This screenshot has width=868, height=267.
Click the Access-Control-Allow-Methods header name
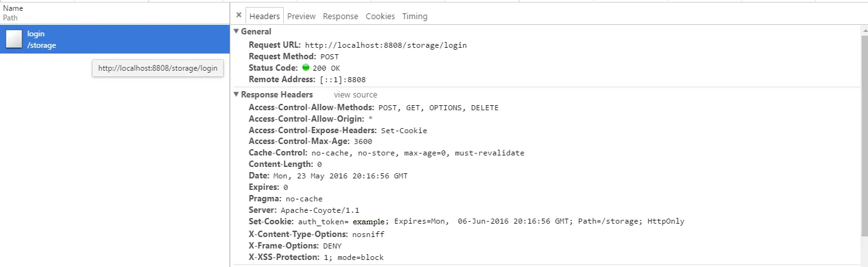[311, 108]
